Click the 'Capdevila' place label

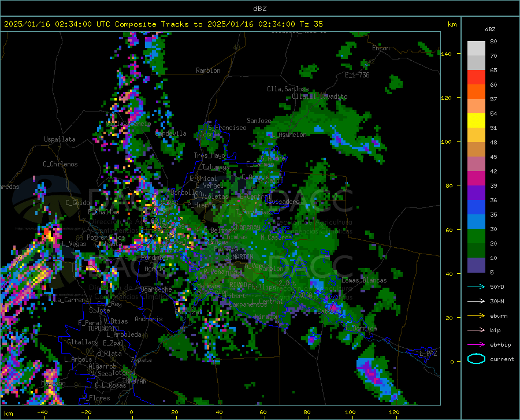[x=171, y=133]
